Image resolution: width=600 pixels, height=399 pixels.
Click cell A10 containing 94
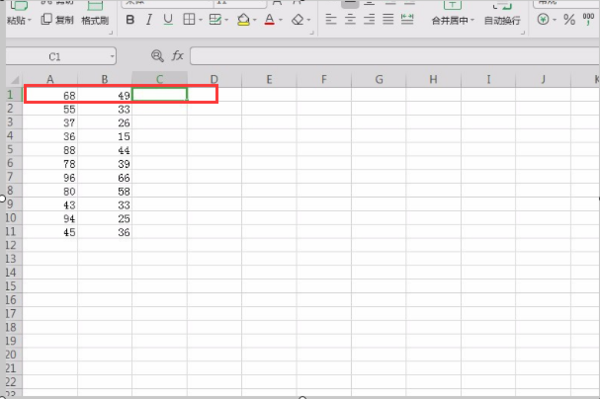(51, 218)
